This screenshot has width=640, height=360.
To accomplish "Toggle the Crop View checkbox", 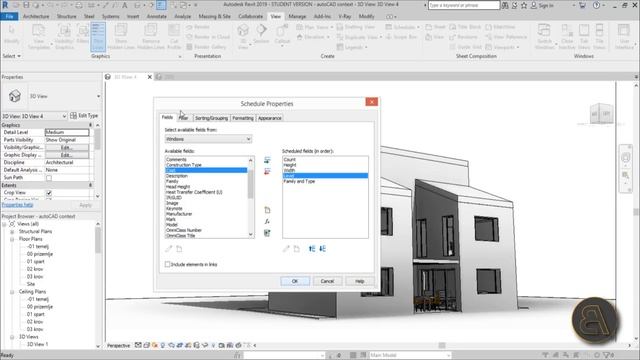I will [49, 193].
